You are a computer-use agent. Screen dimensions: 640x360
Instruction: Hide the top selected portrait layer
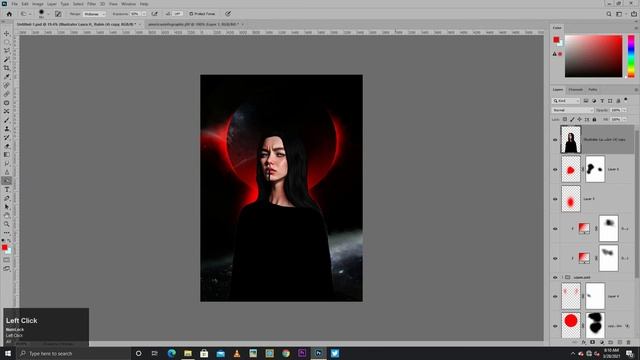[555, 140]
